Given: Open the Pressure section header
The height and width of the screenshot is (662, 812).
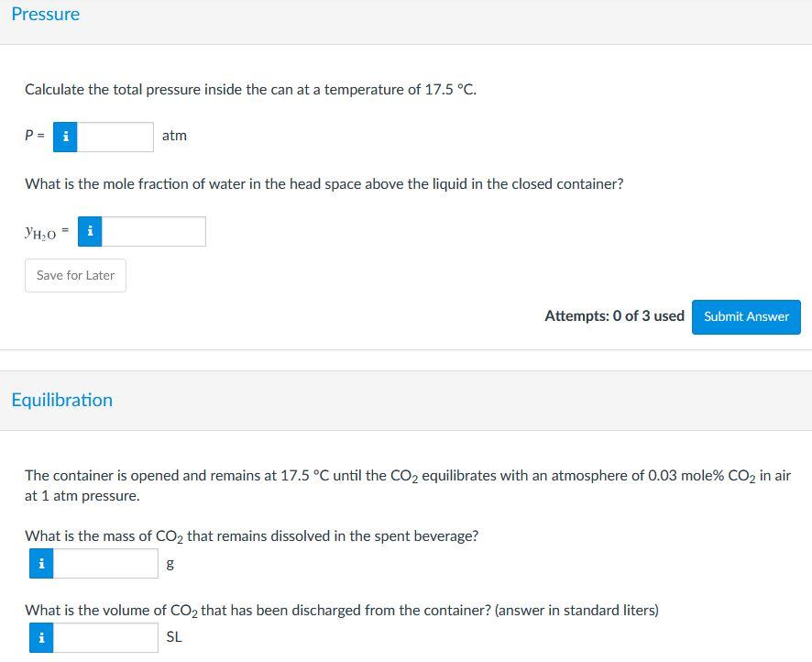Looking at the screenshot, I should click(46, 15).
